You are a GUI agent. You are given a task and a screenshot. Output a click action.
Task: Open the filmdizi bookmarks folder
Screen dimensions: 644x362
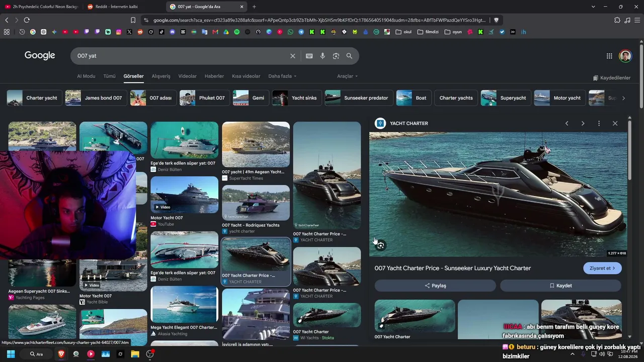(x=428, y=32)
